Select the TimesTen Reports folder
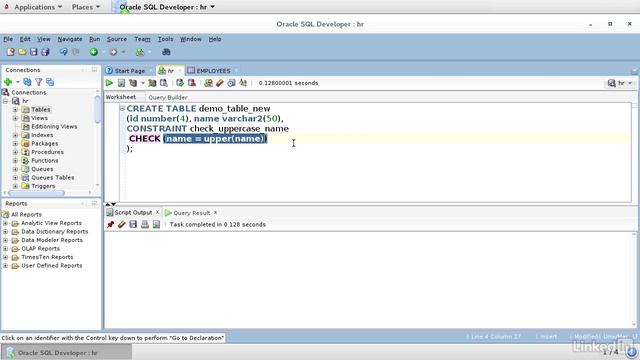Viewport: 640px width, 360px height. click(47, 257)
